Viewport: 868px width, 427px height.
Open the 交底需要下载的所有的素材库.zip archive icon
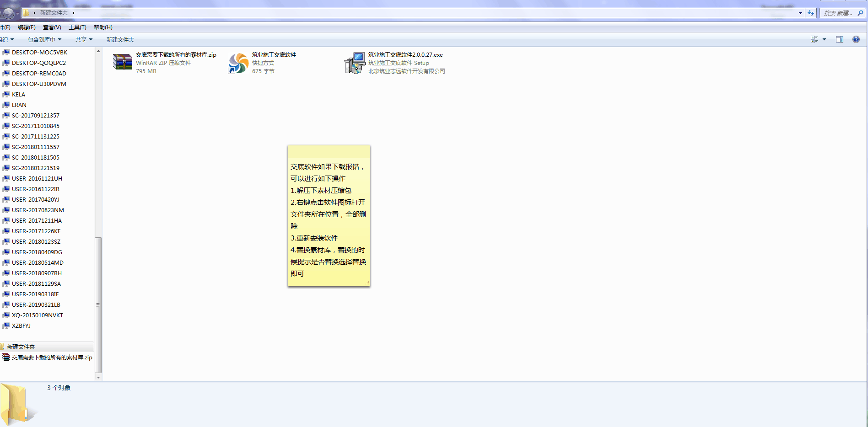[122, 62]
